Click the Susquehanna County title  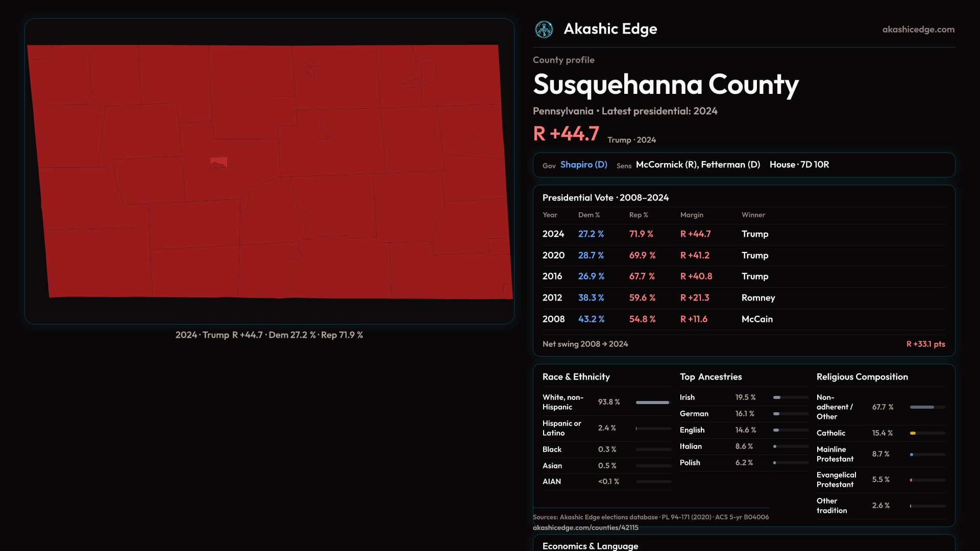point(666,85)
